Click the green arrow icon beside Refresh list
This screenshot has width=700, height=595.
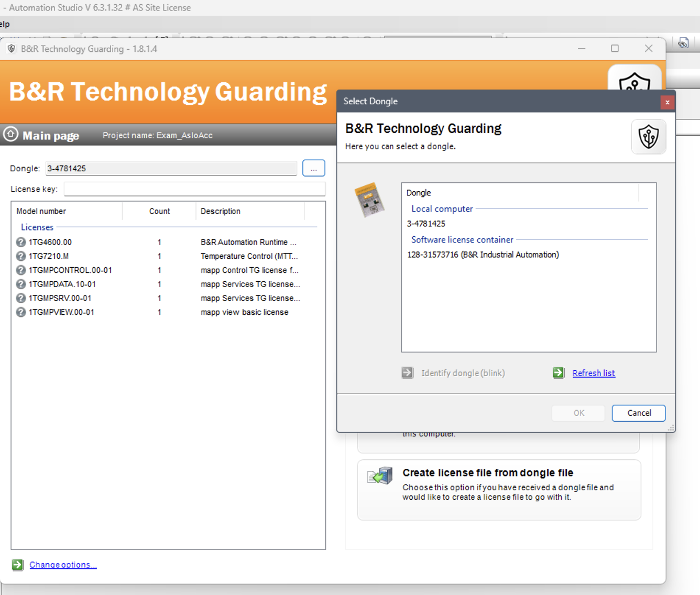[x=559, y=373]
